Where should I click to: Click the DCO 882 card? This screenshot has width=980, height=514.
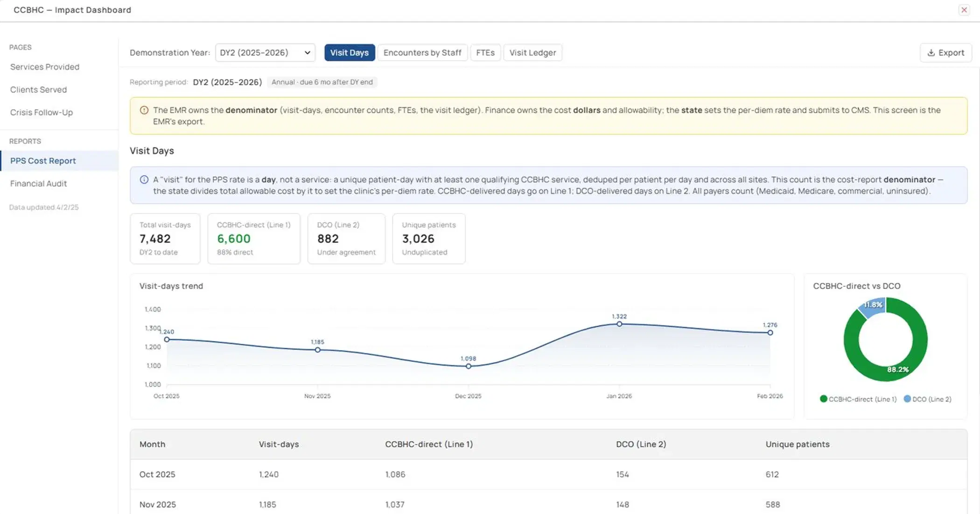(346, 239)
